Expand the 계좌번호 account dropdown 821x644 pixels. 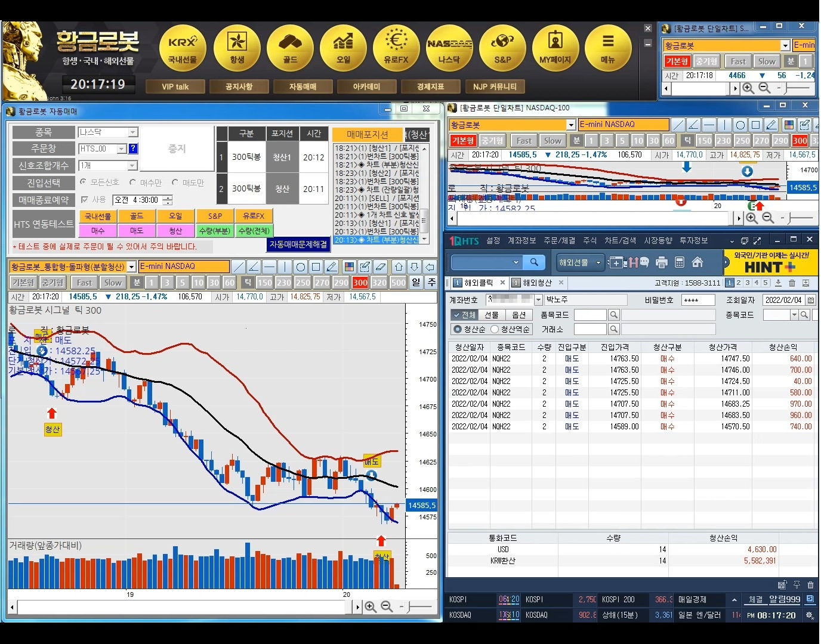[538, 300]
